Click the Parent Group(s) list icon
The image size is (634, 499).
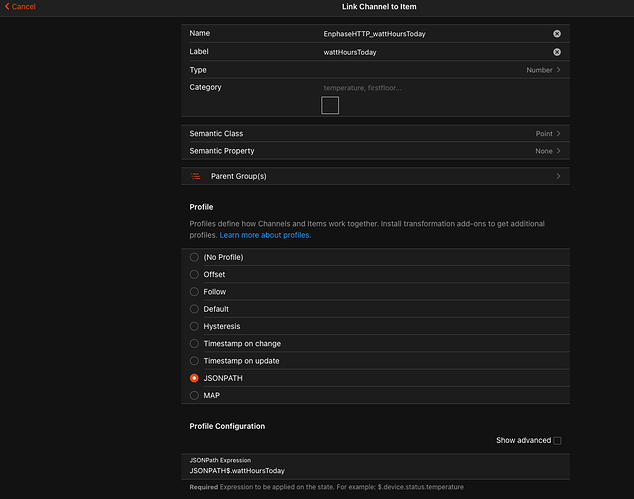pos(196,176)
